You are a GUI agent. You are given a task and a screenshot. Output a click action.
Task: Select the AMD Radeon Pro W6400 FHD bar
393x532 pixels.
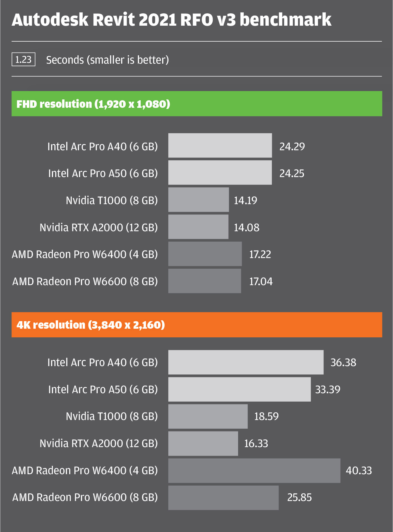click(205, 254)
